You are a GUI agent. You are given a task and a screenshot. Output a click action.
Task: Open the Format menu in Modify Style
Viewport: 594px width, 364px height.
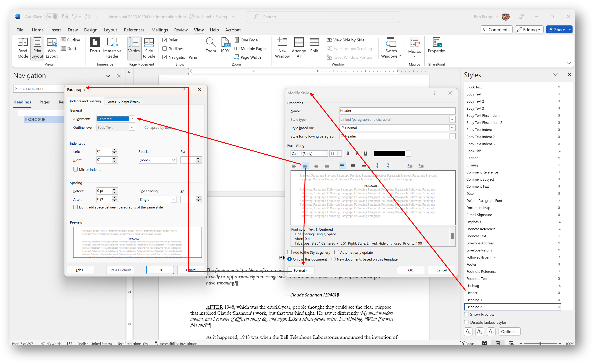[301, 270]
